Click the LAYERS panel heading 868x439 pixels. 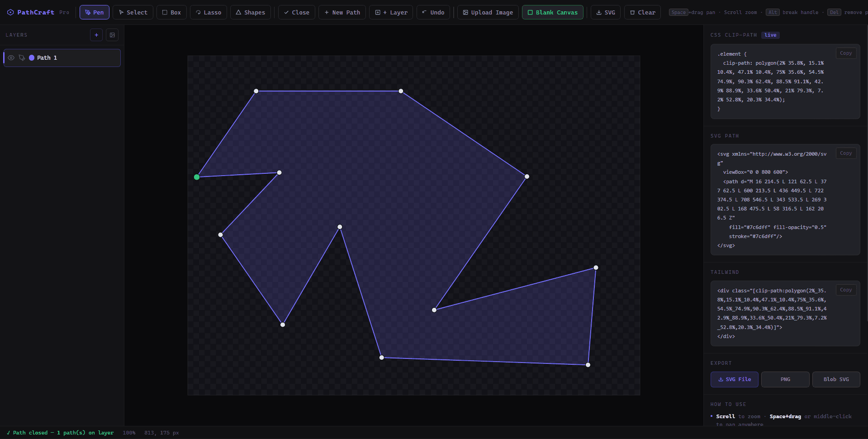16,35
